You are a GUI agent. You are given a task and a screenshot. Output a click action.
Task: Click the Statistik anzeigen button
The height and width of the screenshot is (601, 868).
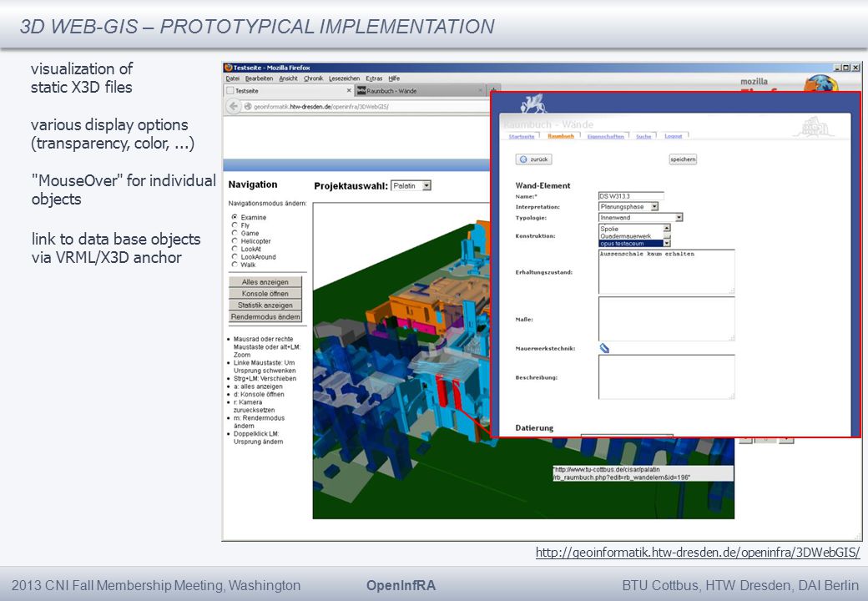[x=265, y=305]
